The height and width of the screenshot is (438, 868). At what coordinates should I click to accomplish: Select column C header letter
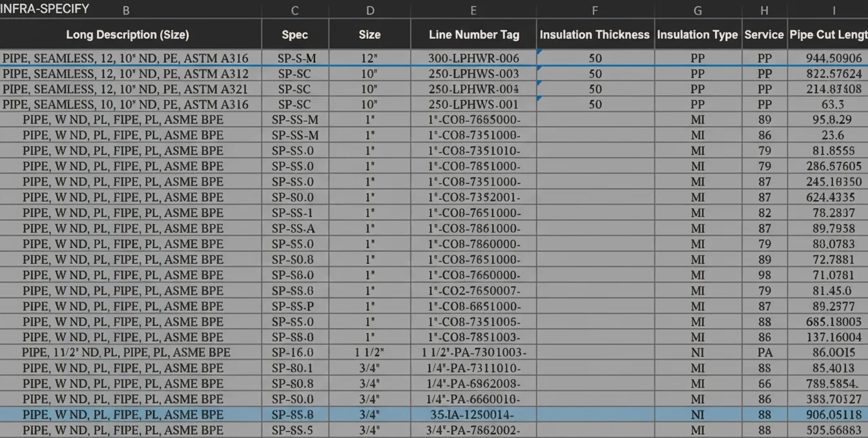pyautogui.click(x=295, y=10)
